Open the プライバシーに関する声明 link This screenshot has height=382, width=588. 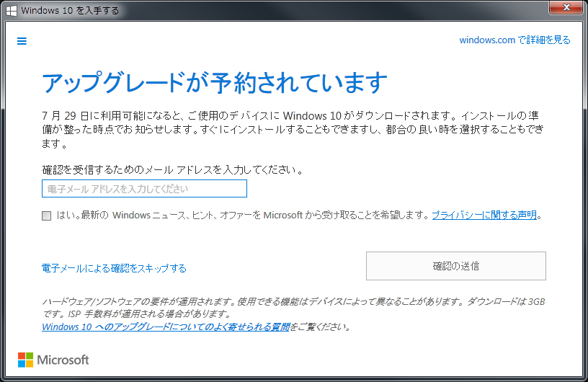coord(484,215)
